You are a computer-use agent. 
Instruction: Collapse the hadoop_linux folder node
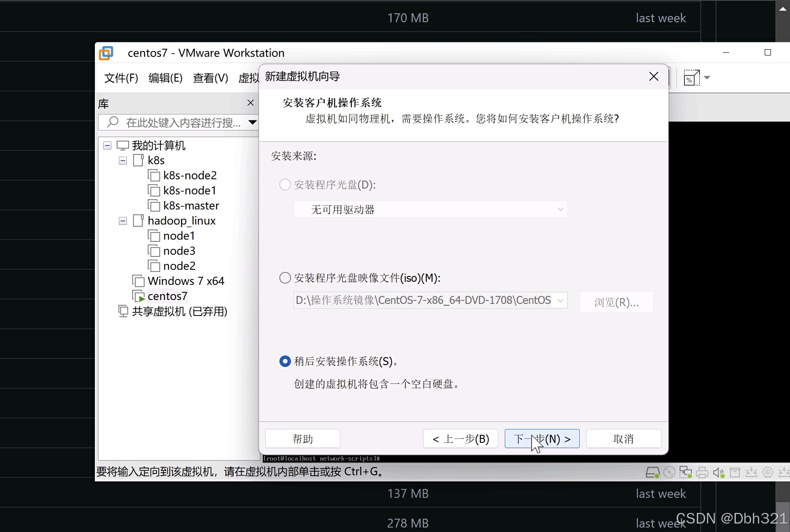(123, 221)
